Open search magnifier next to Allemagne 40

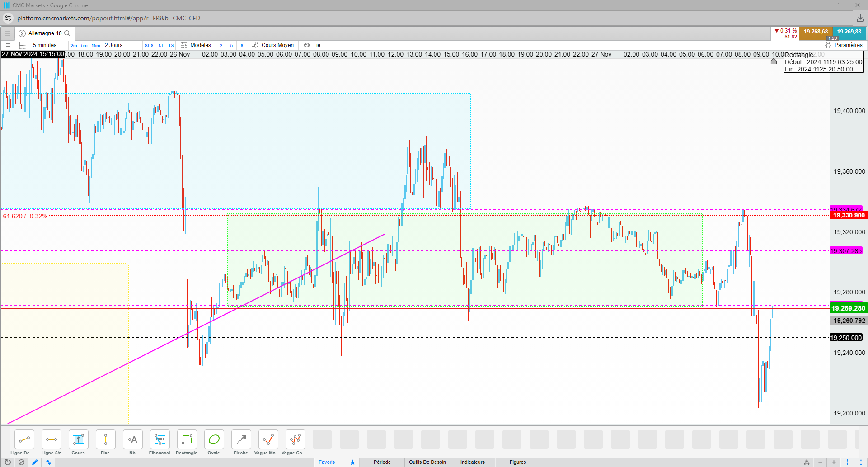[x=67, y=33]
